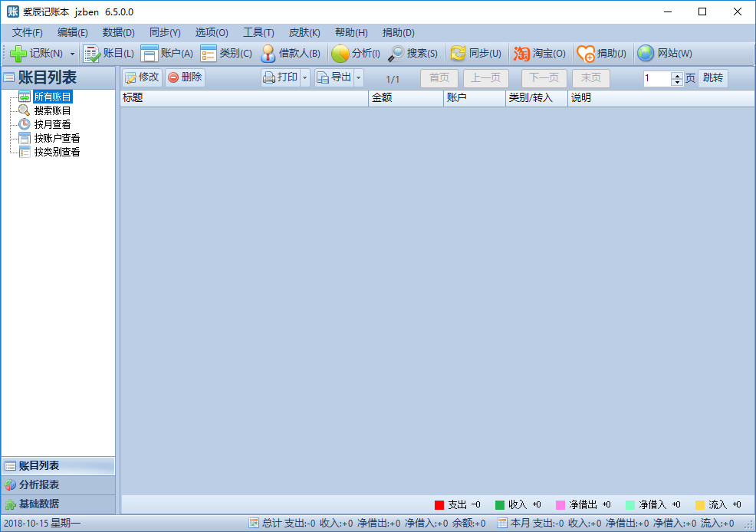
Task: Expand the 打印 dropdown arrow
Action: (x=304, y=77)
